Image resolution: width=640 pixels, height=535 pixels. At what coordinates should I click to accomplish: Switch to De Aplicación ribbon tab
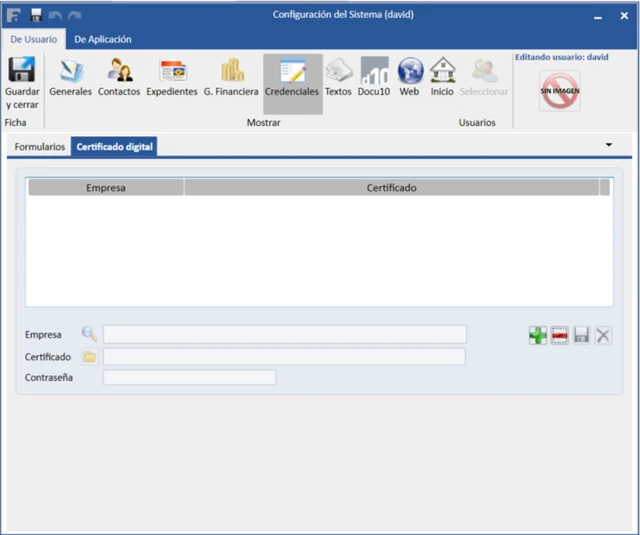click(x=103, y=39)
